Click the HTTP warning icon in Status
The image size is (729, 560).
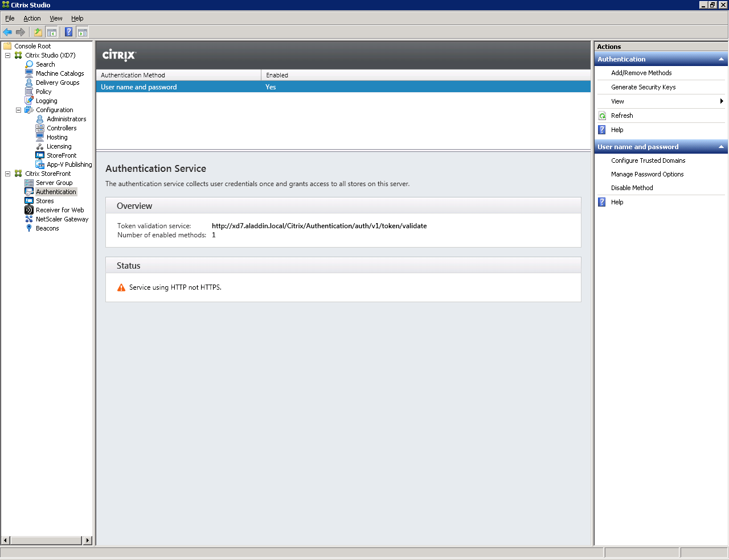coord(121,287)
